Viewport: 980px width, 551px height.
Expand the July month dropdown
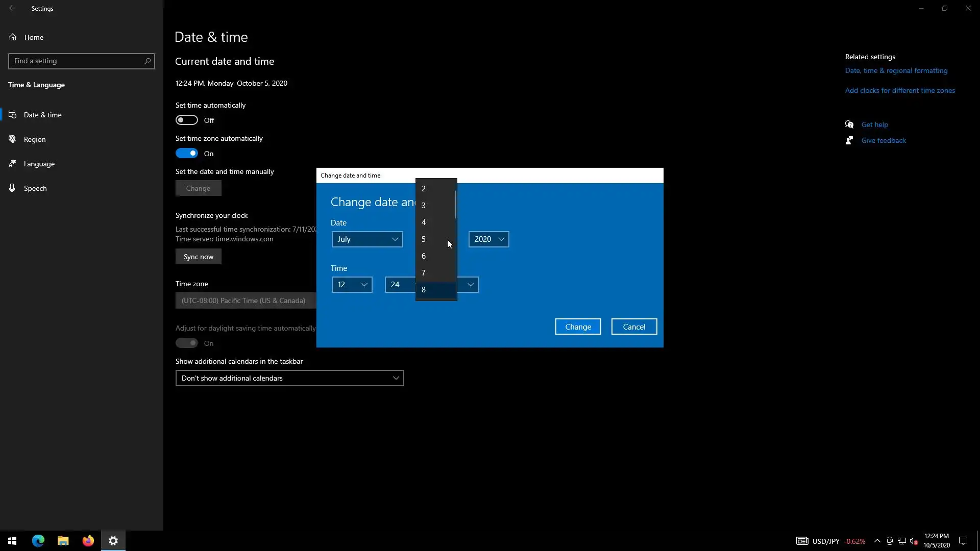coord(367,239)
